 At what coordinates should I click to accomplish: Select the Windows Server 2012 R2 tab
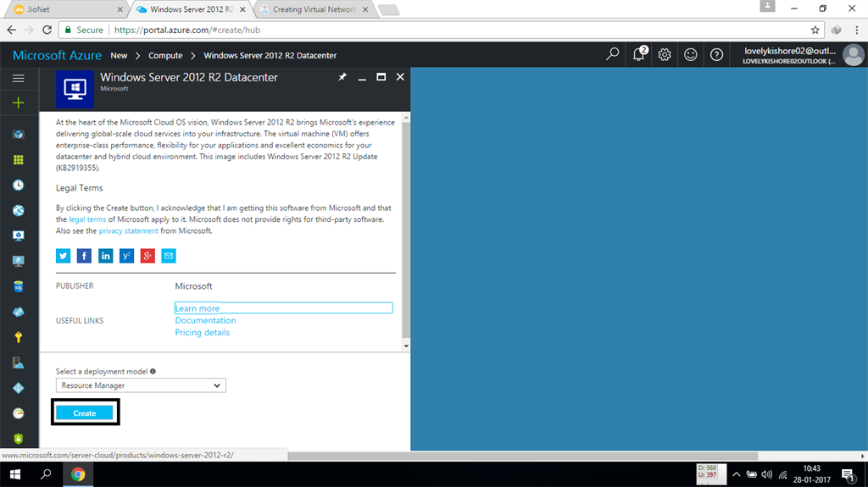pos(191,9)
